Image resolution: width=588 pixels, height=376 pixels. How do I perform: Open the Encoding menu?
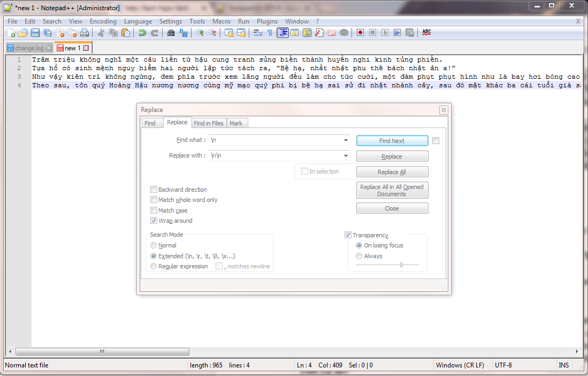[x=103, y=21]
